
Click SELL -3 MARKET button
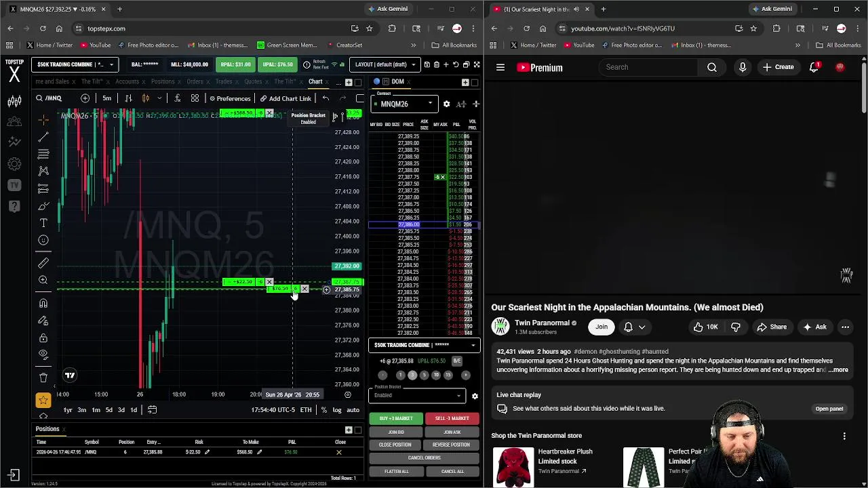(452, 419)
